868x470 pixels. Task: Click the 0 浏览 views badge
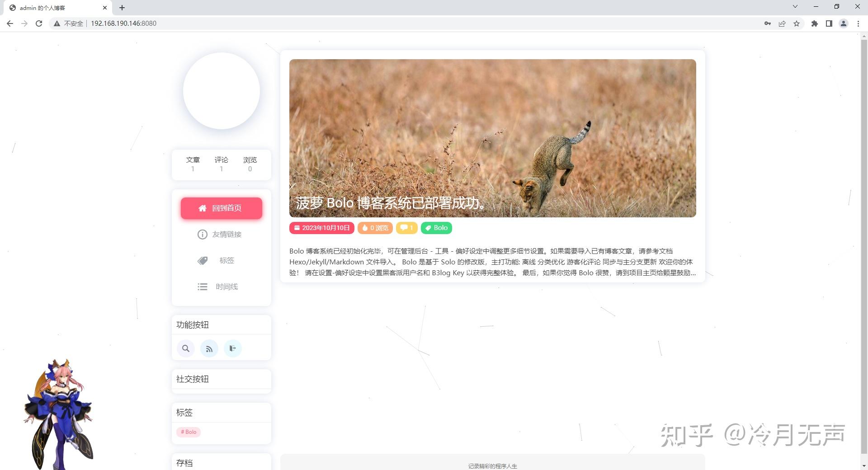[375, 228]
